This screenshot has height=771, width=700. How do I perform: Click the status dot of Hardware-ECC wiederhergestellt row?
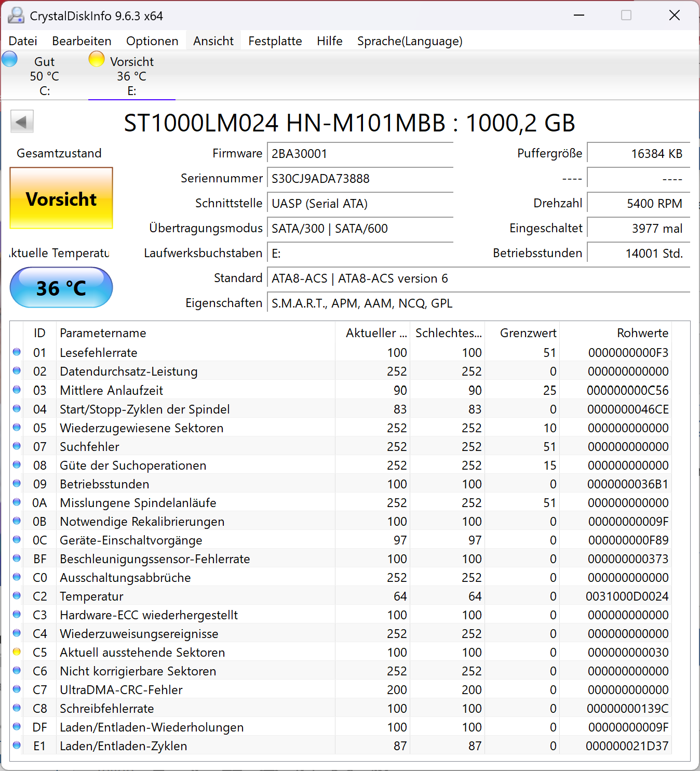pos(17,614)
